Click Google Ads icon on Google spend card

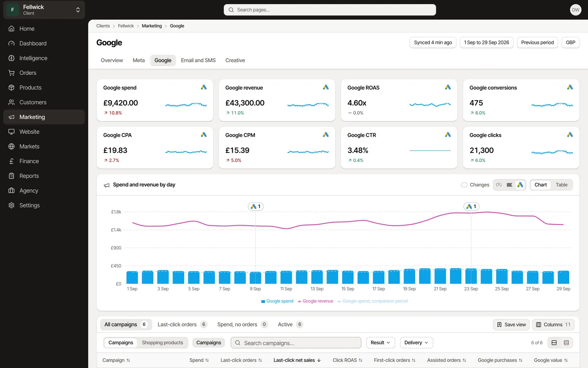204,87
